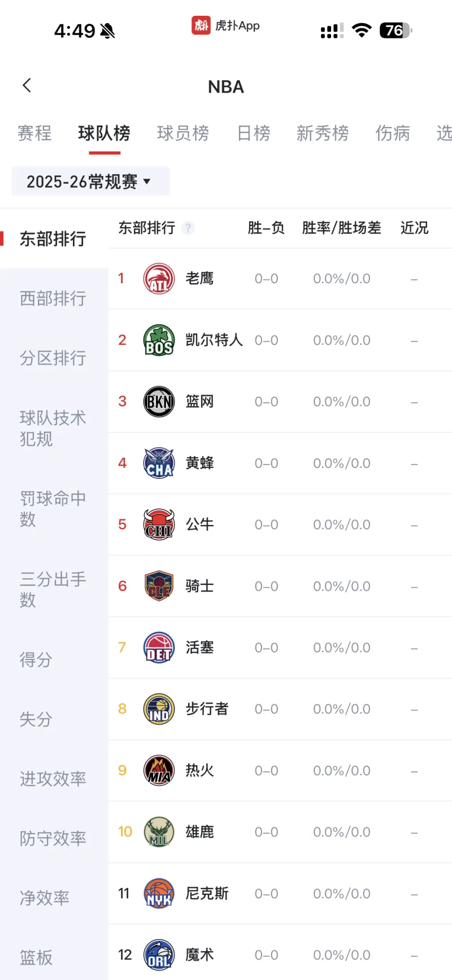This screenshot has width=452, height=980.
Task: Switch to the 球员榜 tab
Action: click(x=182, y=133)
